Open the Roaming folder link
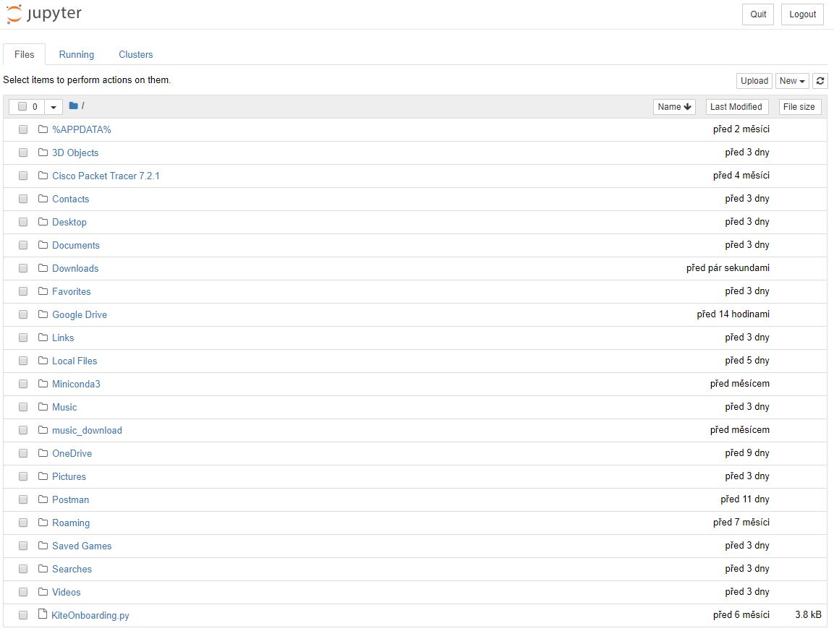Screen dimensions: 834x644 71,523
